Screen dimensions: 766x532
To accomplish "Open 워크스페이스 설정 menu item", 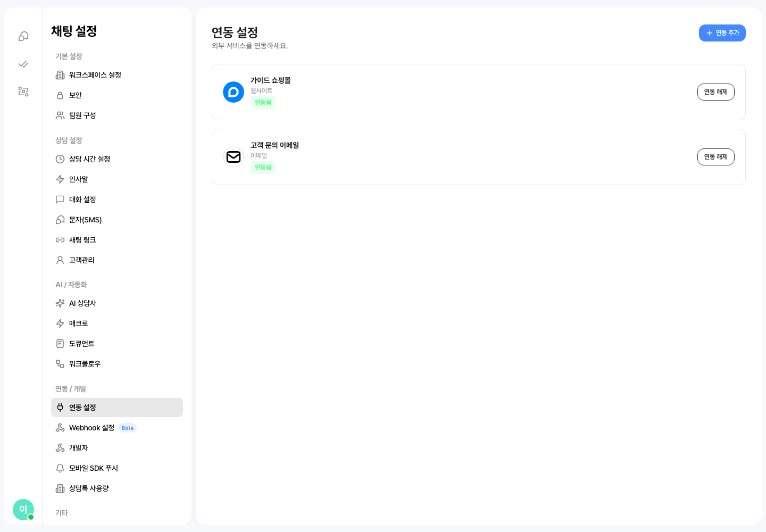I will coord(117,75).
